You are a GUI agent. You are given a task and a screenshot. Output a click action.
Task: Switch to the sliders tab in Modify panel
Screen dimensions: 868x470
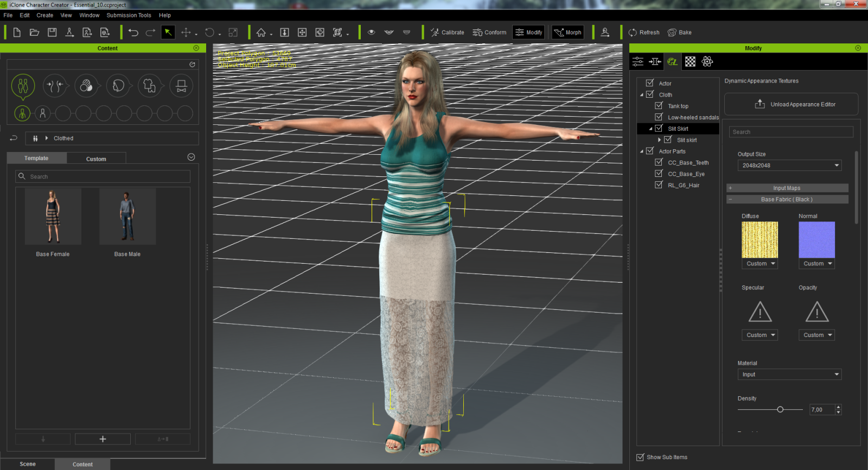click(638, 61)
